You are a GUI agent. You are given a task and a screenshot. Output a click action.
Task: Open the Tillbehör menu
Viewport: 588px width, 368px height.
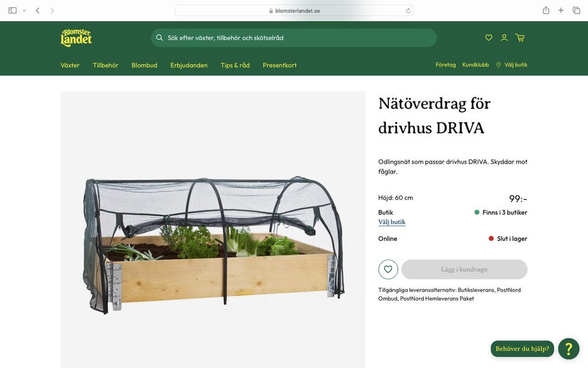pyautogui.click(x=105, y=66)
